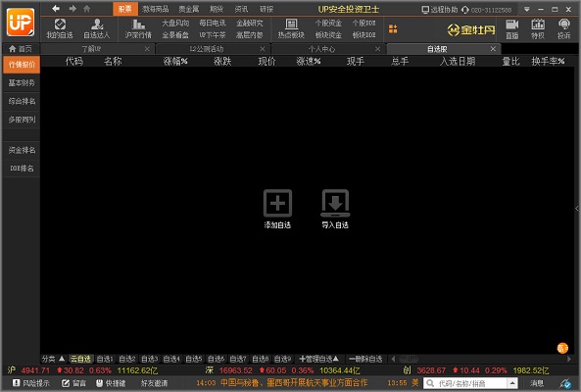This screenshot has width=581, height=392.
Task: Switch to the 贵金属 menu tab
Action: [188, 9]
